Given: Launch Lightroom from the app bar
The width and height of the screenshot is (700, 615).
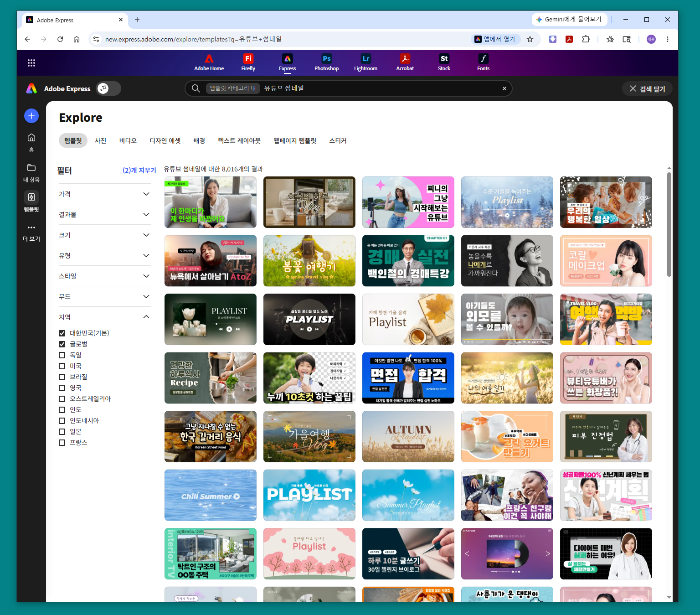Looking at the screenshot, I should tap(365, 62).
